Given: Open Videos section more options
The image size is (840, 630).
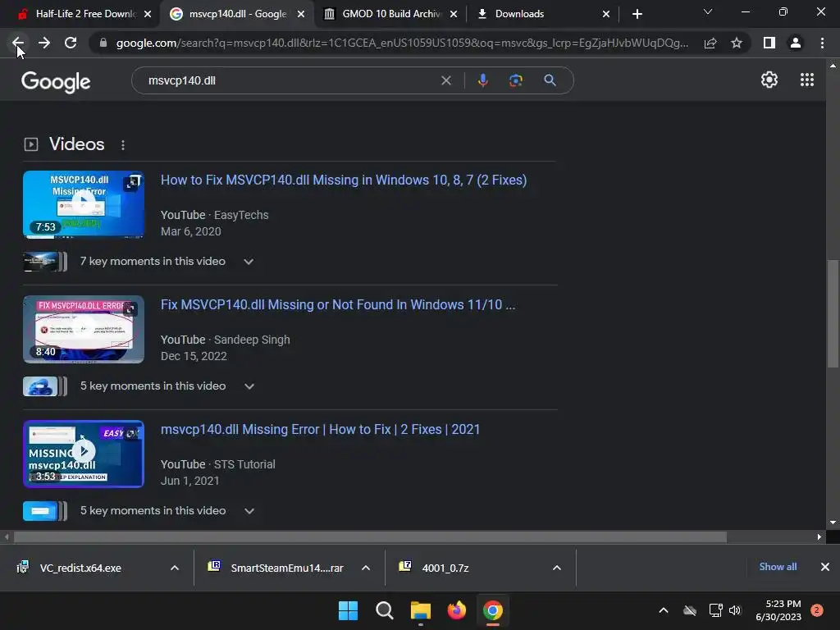Looking at the screenshot, I should pos(123,145).
